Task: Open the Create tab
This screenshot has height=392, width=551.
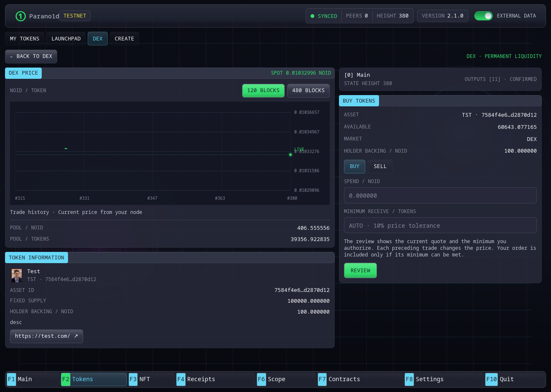Action: (124, 39)
